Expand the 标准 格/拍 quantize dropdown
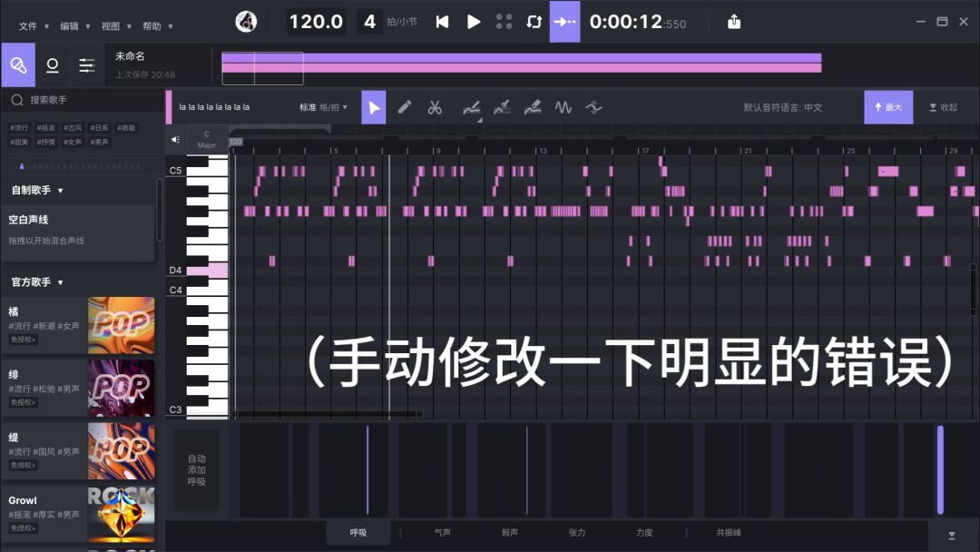This screenshot has height=552, width=980. coord(323,107)
